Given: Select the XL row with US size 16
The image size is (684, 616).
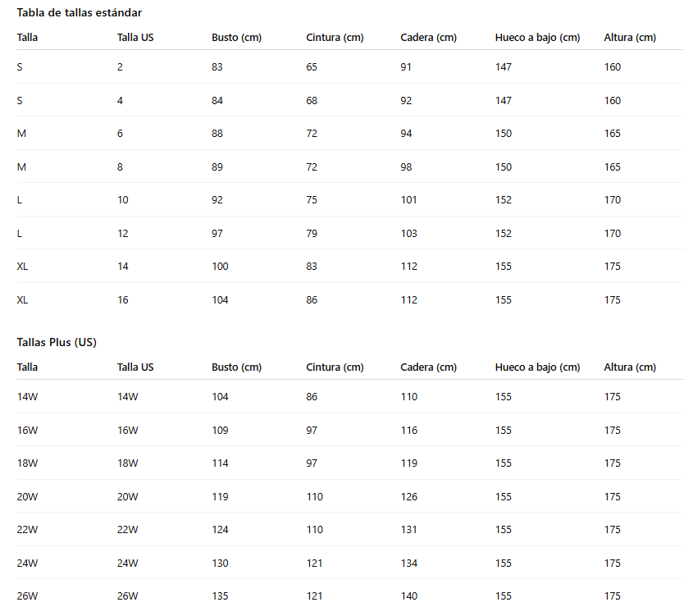Looking at the screenshot, I should tap(350, 299).
